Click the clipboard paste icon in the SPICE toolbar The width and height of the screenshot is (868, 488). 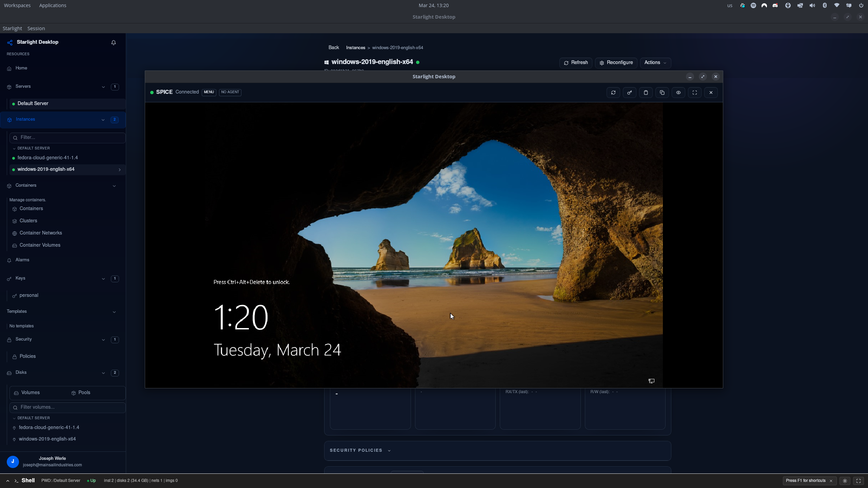pyautogui.click(x=646, y=93)
